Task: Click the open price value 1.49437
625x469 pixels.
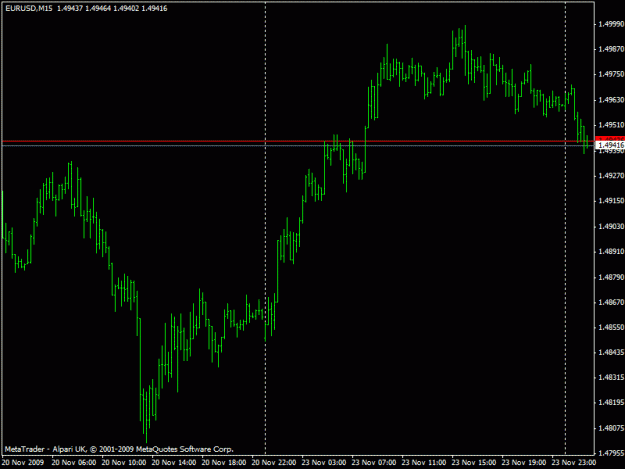Action: pos(70,8)
